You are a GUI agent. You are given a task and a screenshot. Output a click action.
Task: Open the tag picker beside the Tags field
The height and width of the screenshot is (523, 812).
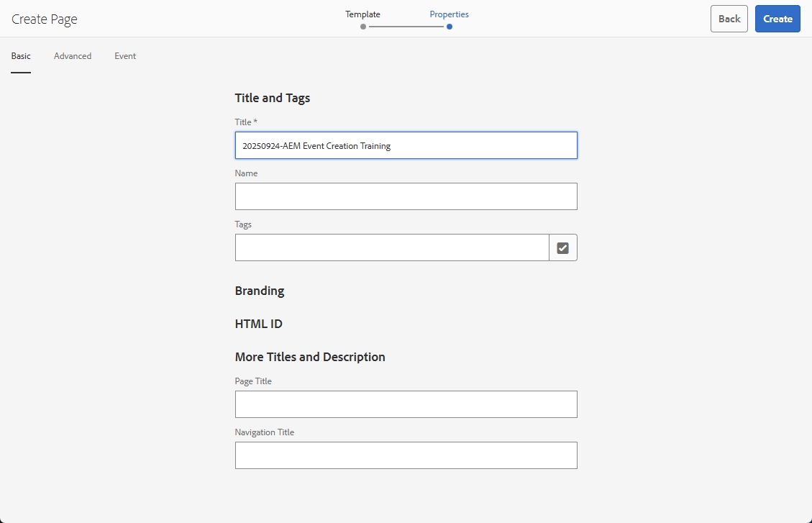(x=562, y=247)
